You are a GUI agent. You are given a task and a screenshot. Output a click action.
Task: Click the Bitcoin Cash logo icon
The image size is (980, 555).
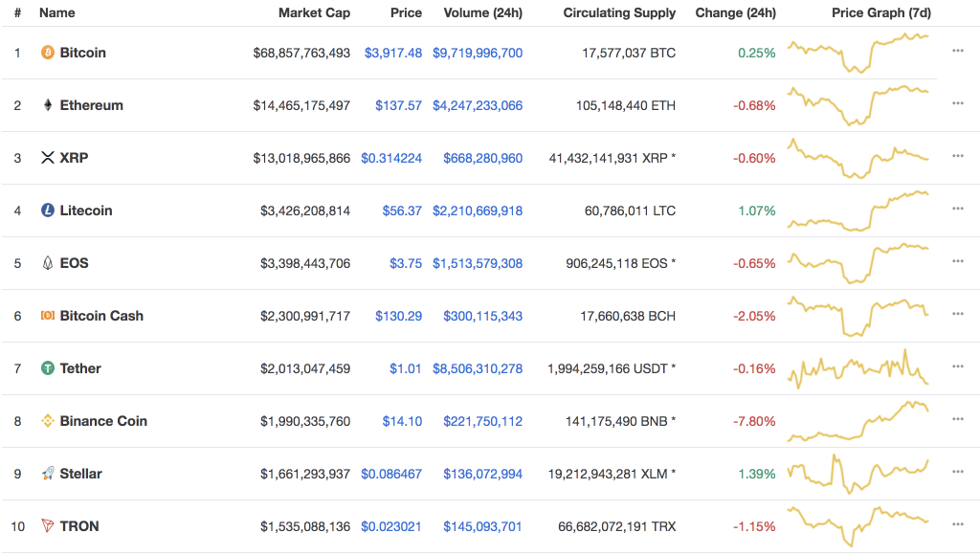[48, 316]
